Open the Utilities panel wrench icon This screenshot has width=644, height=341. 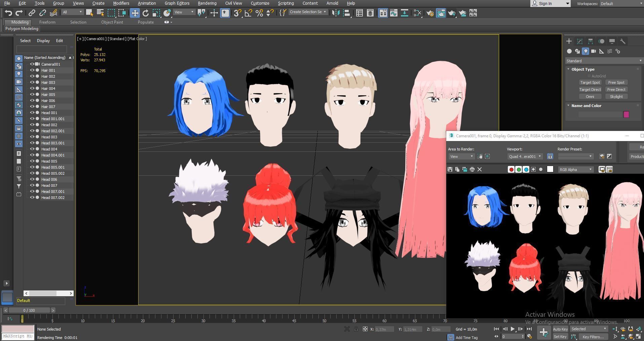click(x=623, y=41)
